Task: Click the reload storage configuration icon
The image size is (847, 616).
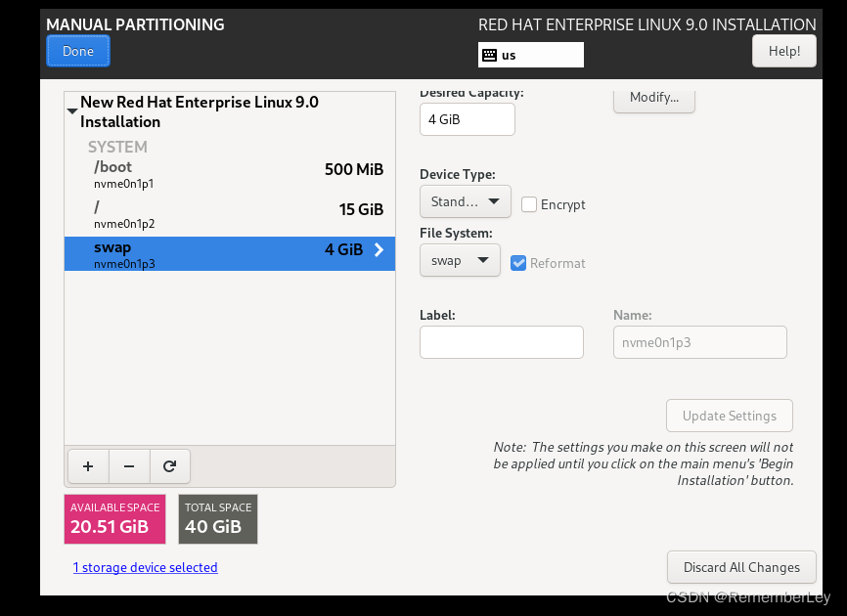Action: 169,466
